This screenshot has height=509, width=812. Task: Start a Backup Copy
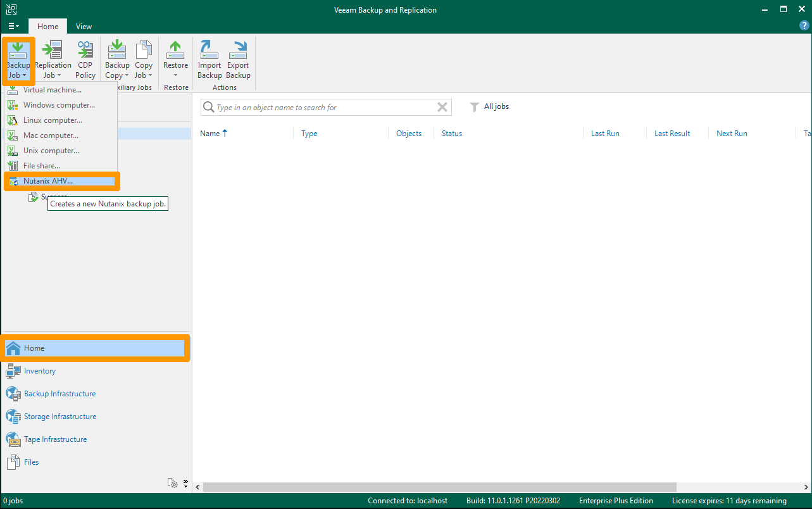(x=116, y=57)
